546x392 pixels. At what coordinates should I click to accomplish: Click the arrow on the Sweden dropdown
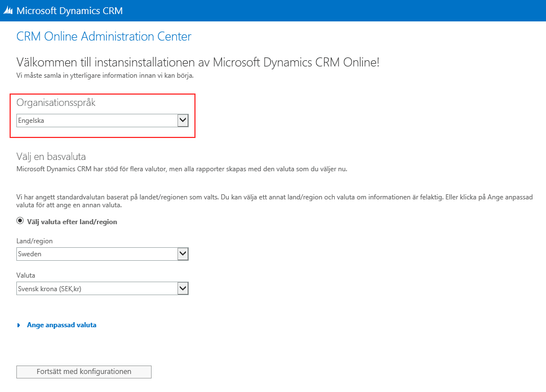click(x=183, y=254)
